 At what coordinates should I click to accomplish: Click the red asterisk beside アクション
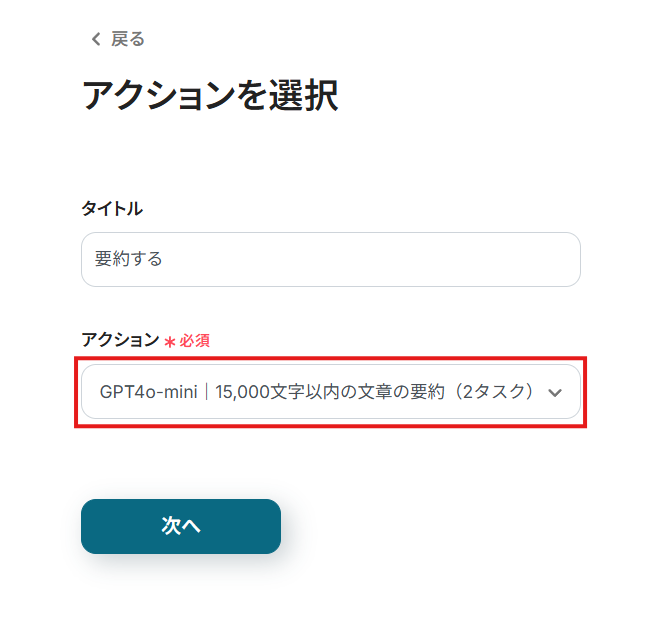point(170,342)
